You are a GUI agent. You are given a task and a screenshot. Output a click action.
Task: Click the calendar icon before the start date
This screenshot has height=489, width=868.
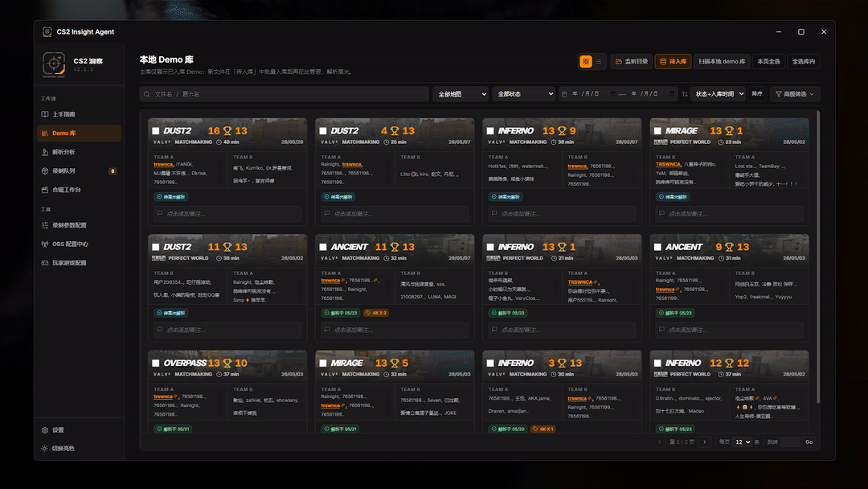coord(564,94)
